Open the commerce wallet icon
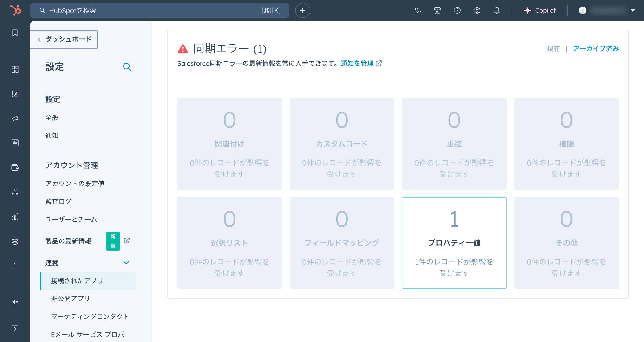This screenshot has width=644, height=342. tap(15, 167)
